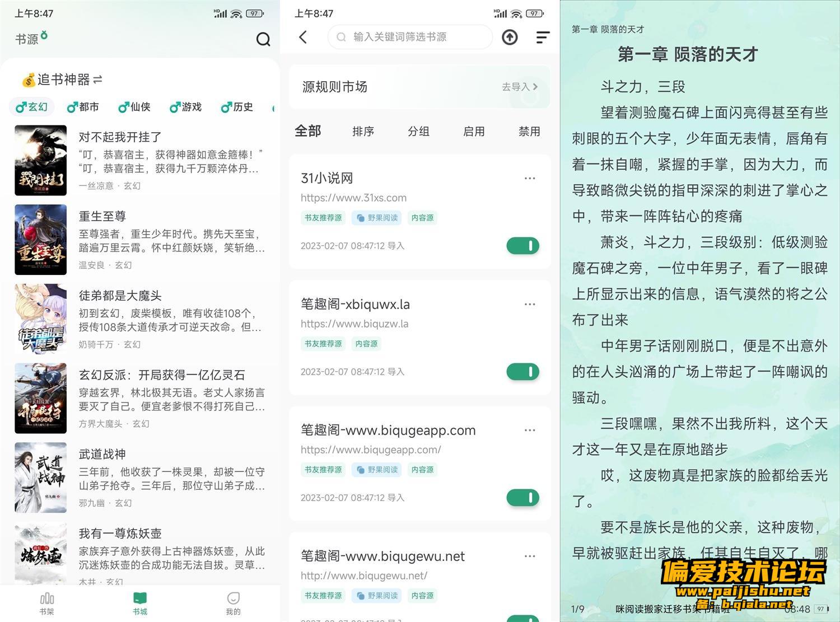This screenshot has height=622, width=840.
Task: Switch source via arrows next to 追书神器
Action: coord(97,79)
